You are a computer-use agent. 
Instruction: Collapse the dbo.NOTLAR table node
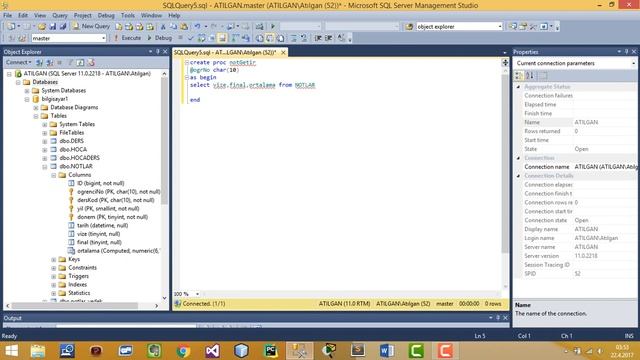pos(45,167)
